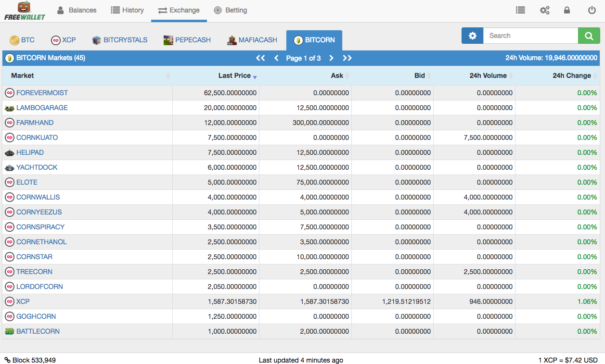
Task: Sort by 24h Volume column
Action: [474, 75]
